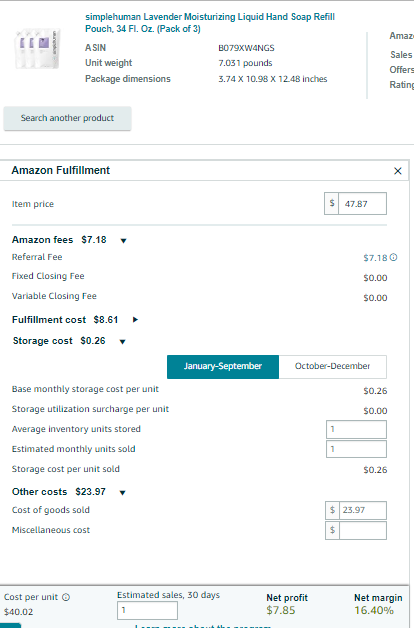Viewport: 414px width, 628px height.
Task: Collapse the Other costs section
Action: point(123,493)
